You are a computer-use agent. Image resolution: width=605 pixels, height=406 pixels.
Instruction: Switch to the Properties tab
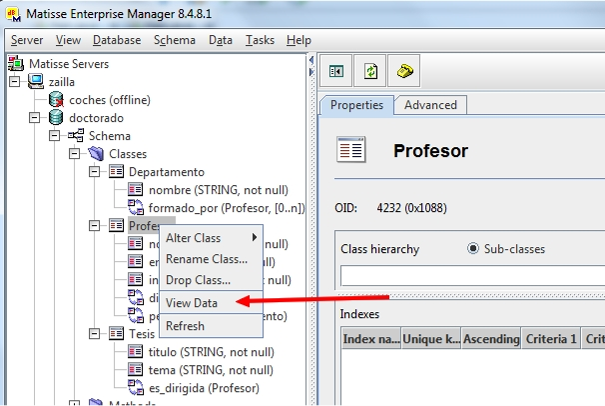(x=357, y=105)
